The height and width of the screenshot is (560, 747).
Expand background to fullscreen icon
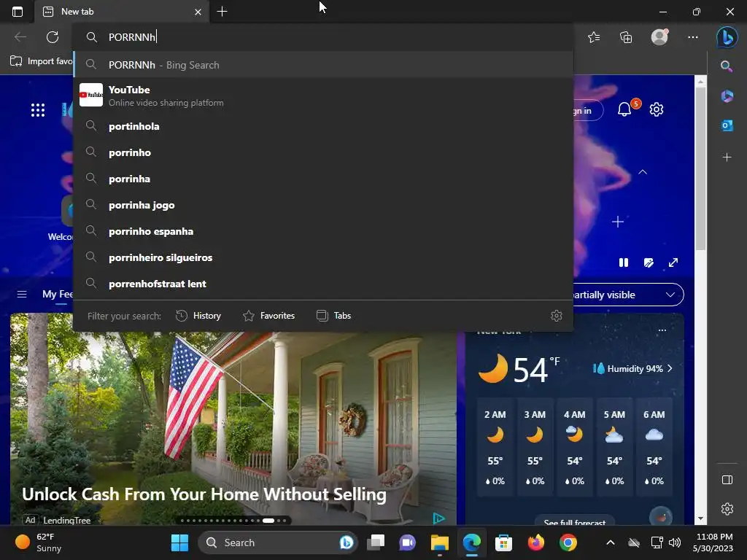click(673, 262)
